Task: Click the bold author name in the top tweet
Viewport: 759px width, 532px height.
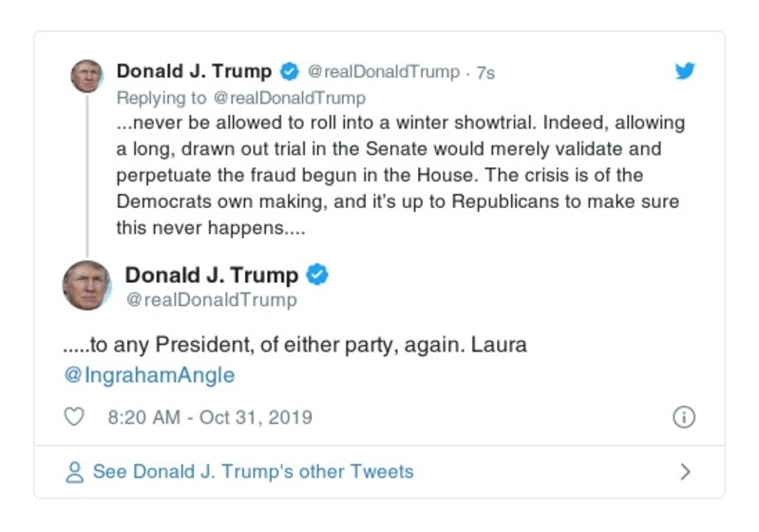Action: (x=194, y=72)
